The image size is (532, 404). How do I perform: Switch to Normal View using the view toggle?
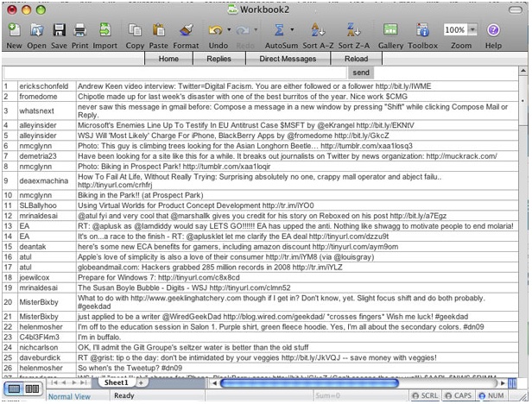[12, 390]
